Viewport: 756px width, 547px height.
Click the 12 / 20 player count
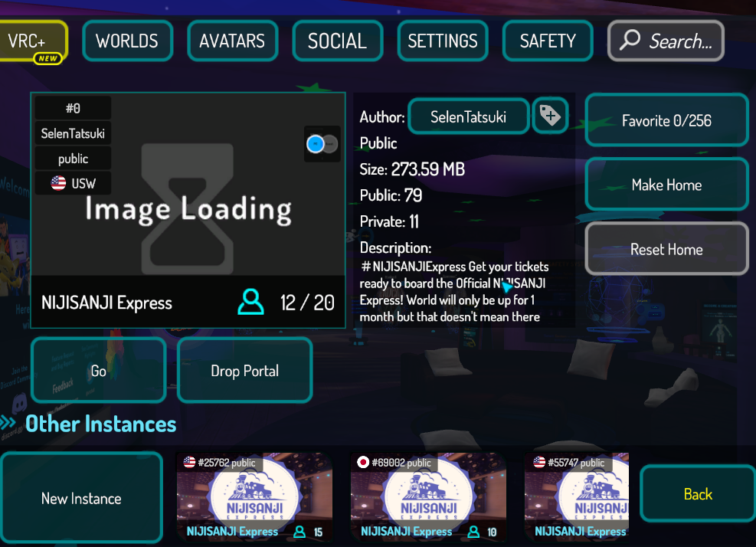tap(307, 303)
